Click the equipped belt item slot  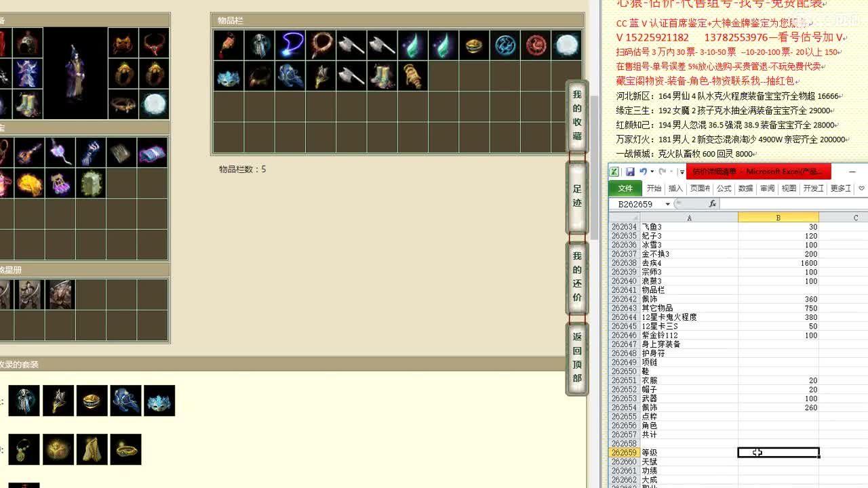pyautogui.click(x=123, y=104)
